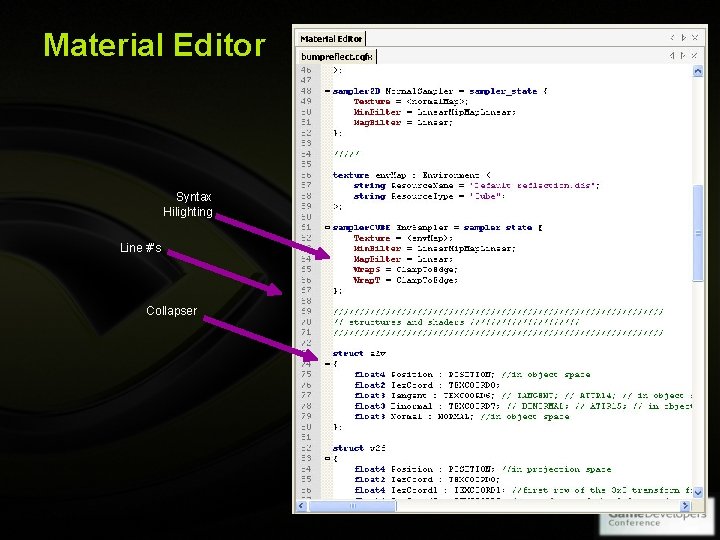
Task: Click the right arrow in the bumpreflect.cgfx tab row
Action: 683,56
